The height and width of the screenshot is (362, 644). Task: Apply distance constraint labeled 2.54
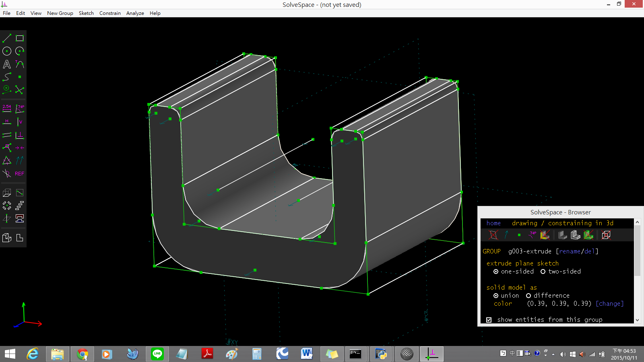click(x=7, y=109)
